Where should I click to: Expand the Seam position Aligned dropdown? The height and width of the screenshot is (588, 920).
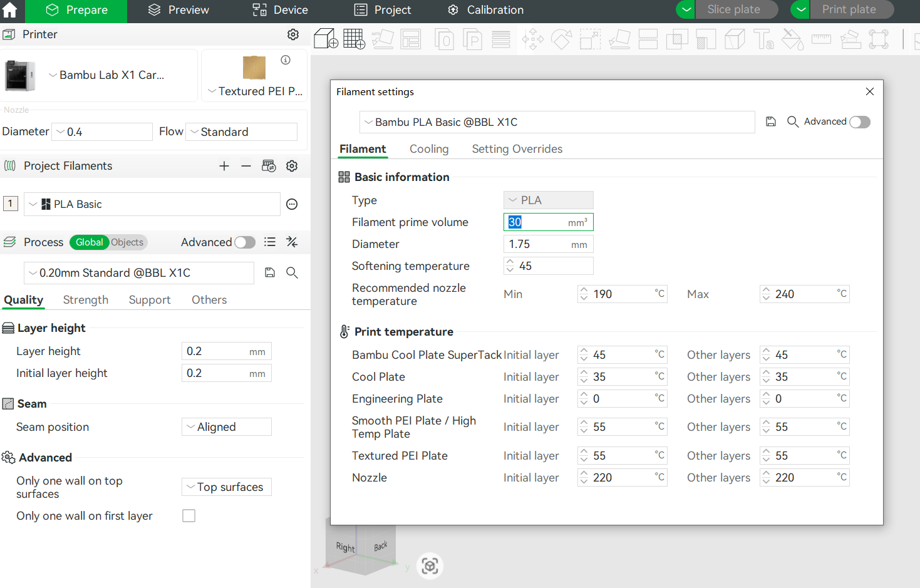(227, 427)
